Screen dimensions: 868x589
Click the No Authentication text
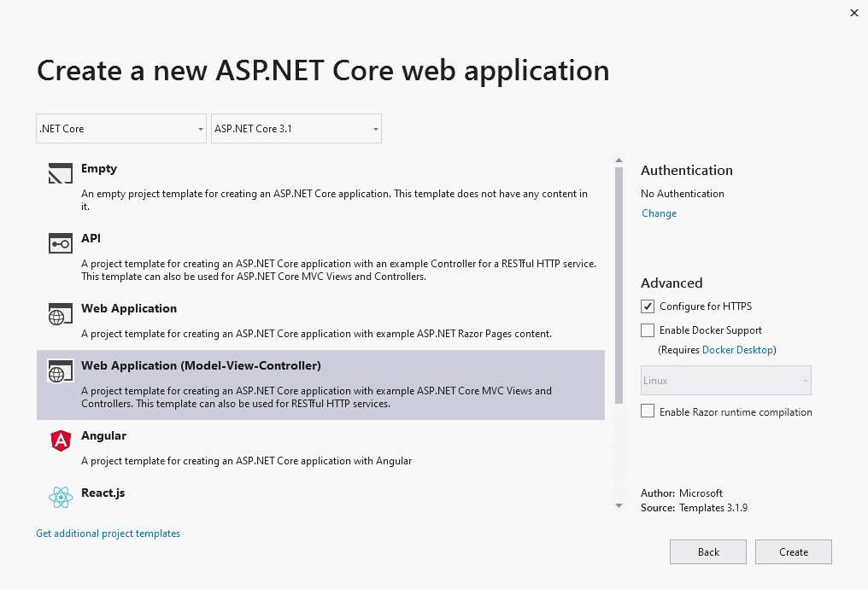[682, 194]
